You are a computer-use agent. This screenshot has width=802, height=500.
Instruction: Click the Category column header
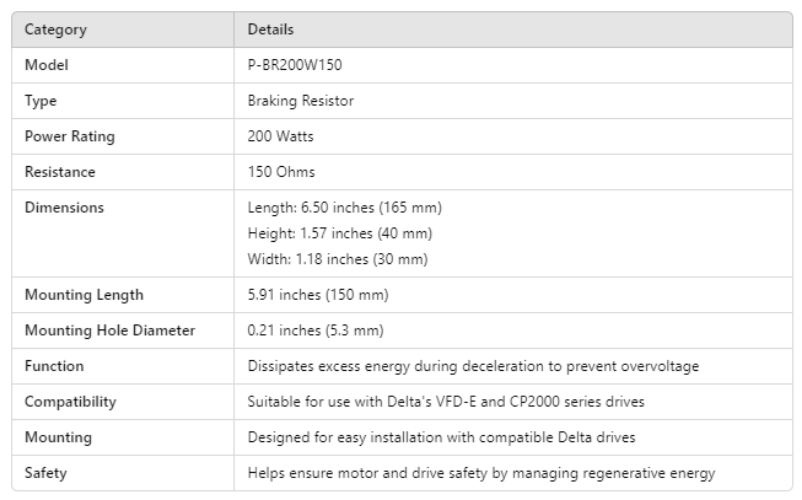coord(55,30)
